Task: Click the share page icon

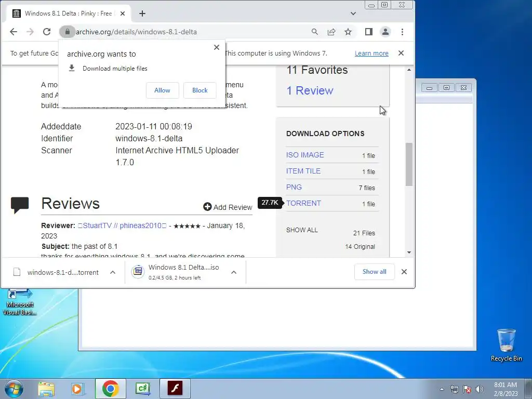Action: [x=331, y=32]
